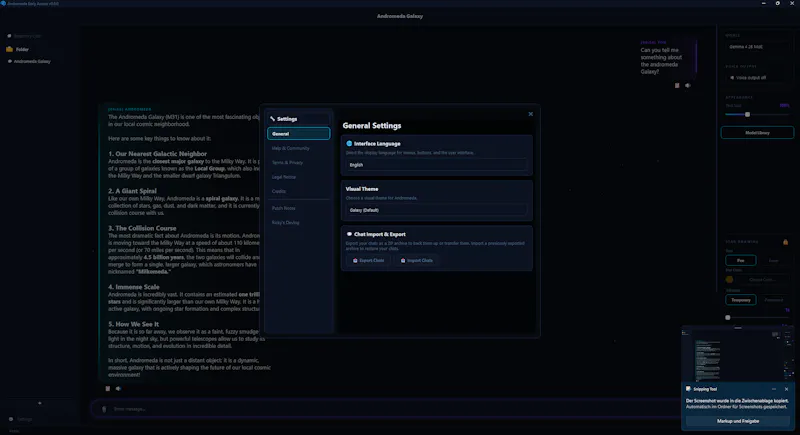Open the Visual Theme dropdown

tap(436, 210)
